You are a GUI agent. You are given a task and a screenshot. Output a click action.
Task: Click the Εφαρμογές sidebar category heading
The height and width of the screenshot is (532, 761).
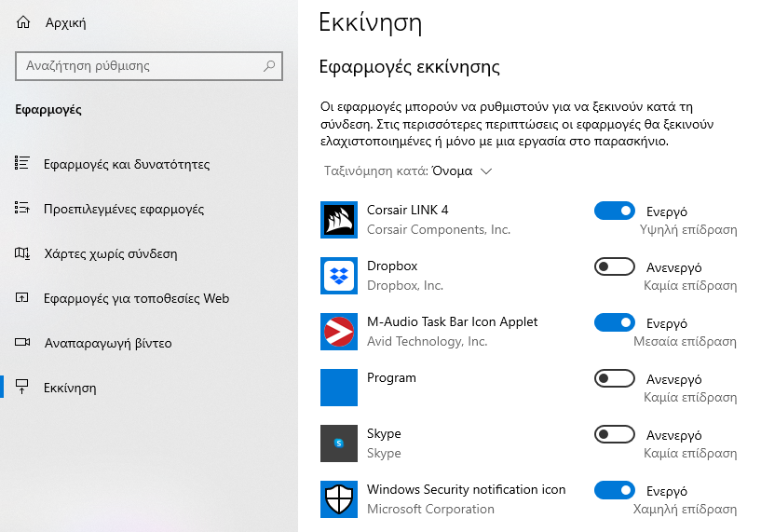click(48, 110)
